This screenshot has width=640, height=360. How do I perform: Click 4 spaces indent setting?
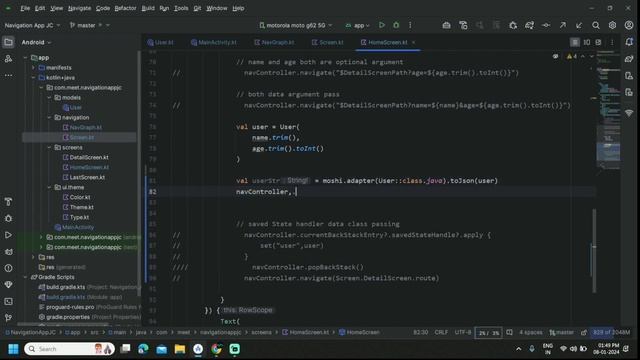(x=531, y=333)
